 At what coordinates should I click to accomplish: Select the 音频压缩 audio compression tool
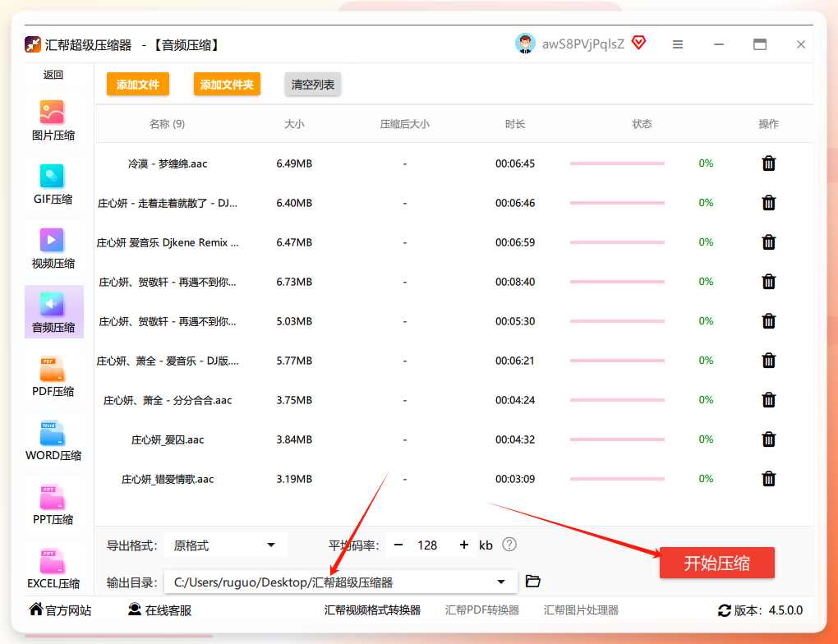point(54,312)
